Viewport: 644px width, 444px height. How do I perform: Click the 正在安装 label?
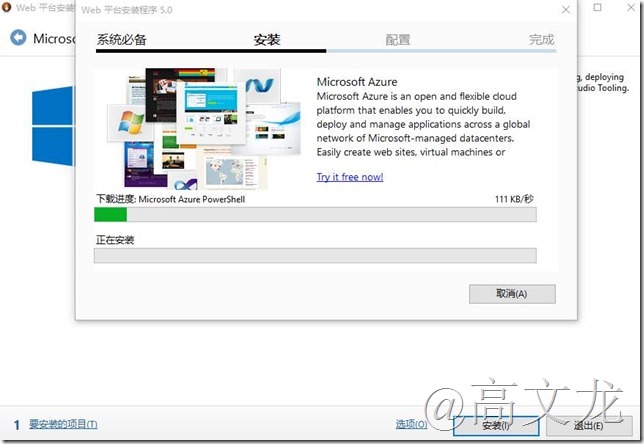(x=115, y=240)
